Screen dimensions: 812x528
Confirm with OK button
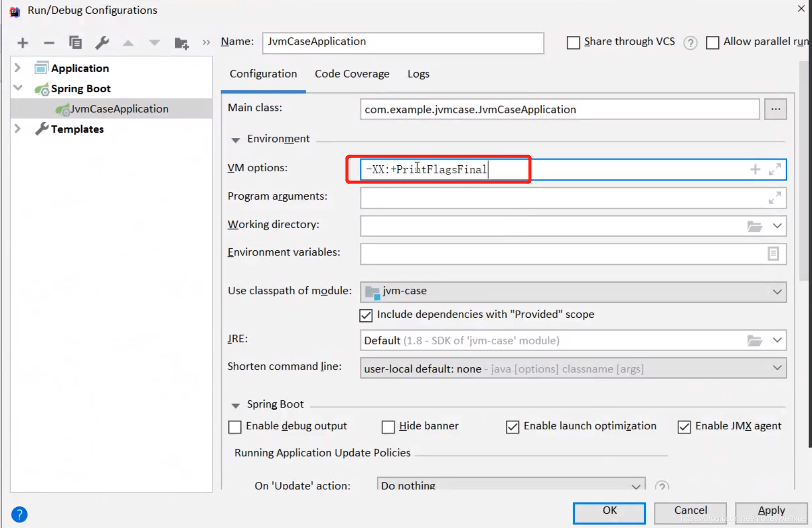[x=609, y=513]
